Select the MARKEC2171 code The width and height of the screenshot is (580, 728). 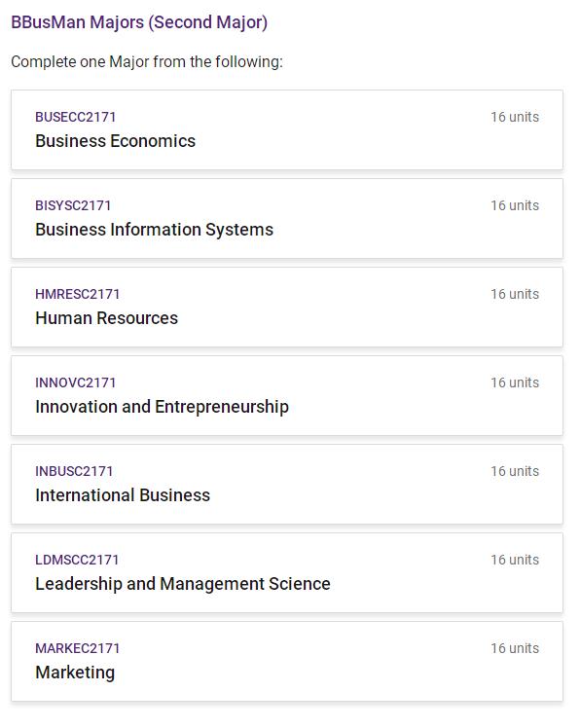78,649
